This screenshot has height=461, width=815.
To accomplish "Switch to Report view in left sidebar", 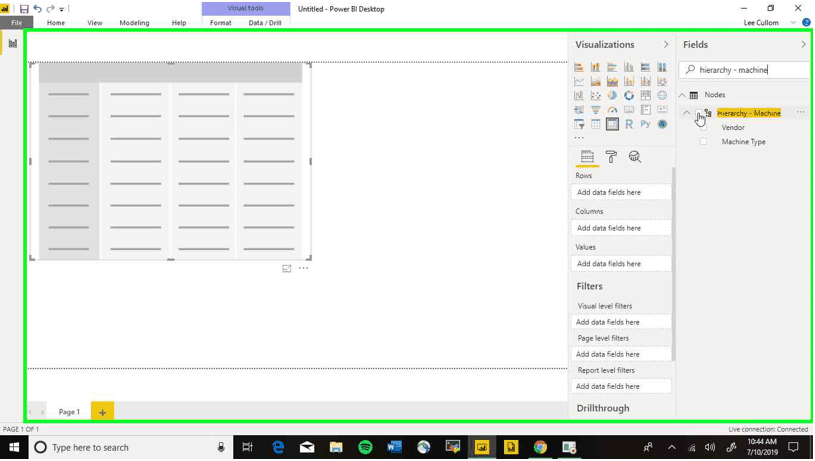I will pyautogui.click(x=12, y=43).
